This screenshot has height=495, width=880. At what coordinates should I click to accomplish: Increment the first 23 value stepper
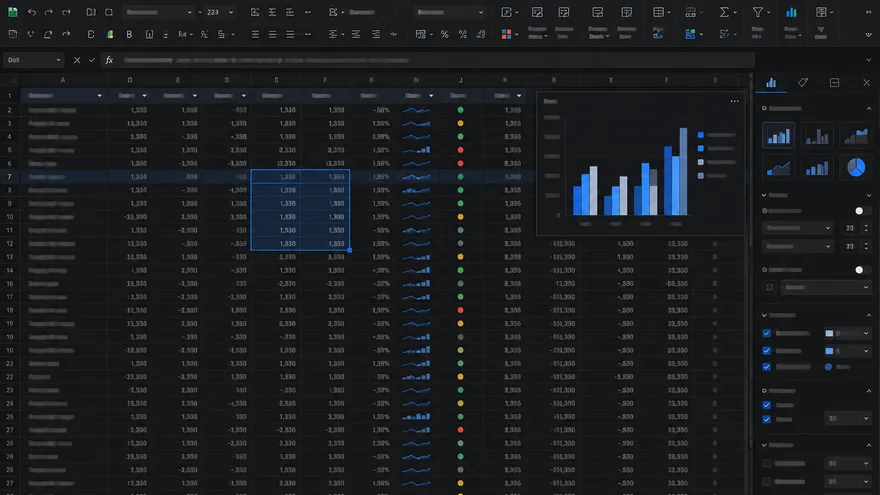[866, 226]
